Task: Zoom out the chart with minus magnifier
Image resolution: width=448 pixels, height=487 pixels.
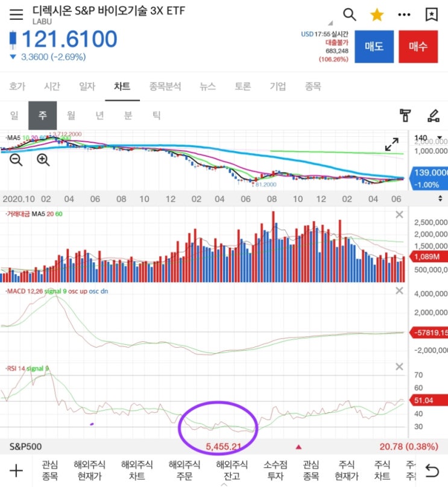Action: [16, 160]
